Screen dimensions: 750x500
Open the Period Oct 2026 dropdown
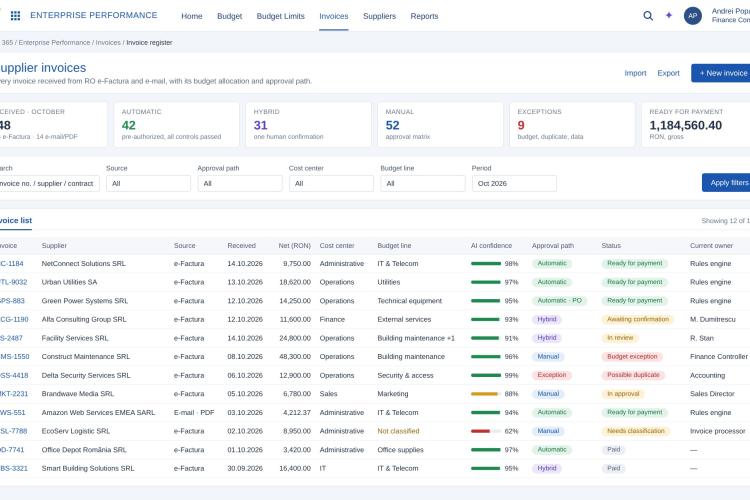(x=514, y=183)
